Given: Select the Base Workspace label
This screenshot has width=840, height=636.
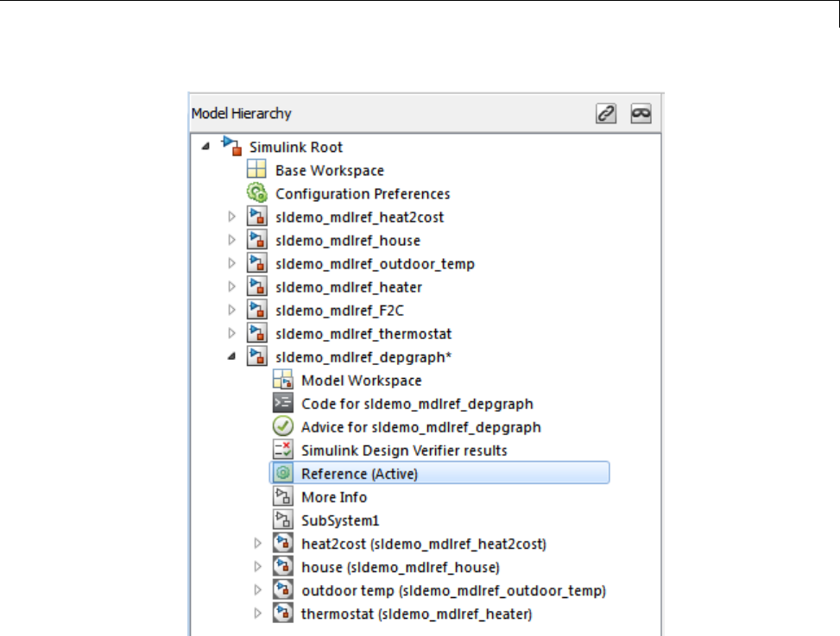Looking at the screenshot, I should (x=330, y=171).
